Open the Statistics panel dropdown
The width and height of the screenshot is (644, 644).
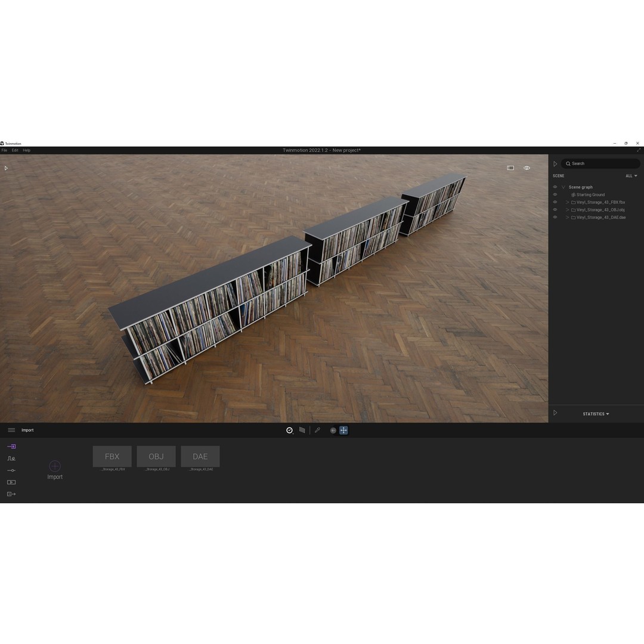[x=596, y=414]
